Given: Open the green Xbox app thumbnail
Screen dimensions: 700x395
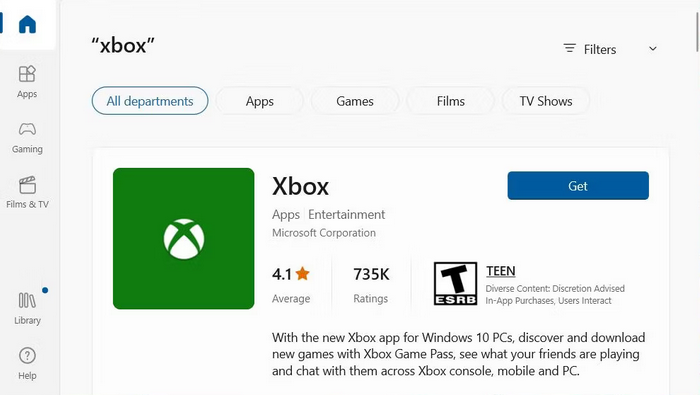Looking at the screenshot, I should click(x=183, y=238).
